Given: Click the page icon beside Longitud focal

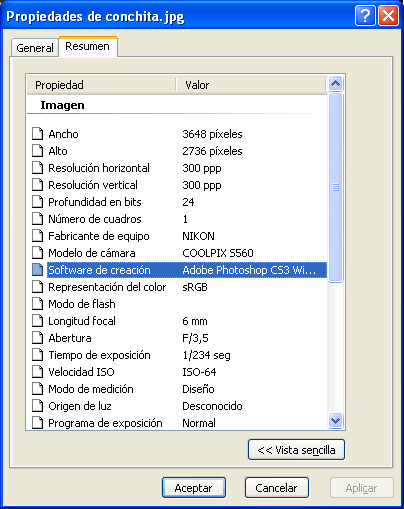Looking at the screenshot, I should pyautogui.click(x=38, y=321).
